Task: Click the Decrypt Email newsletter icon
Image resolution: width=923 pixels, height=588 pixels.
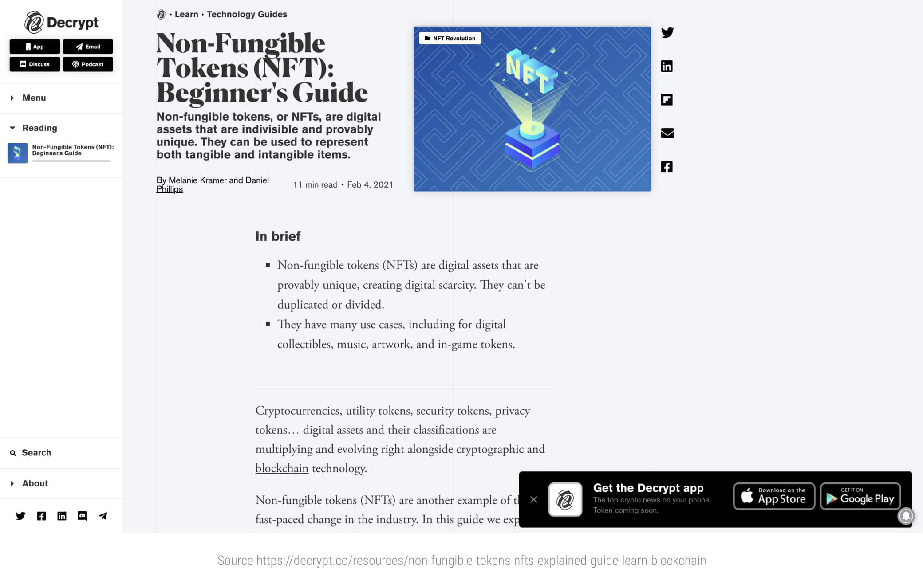Action: [x=87, y=47]
